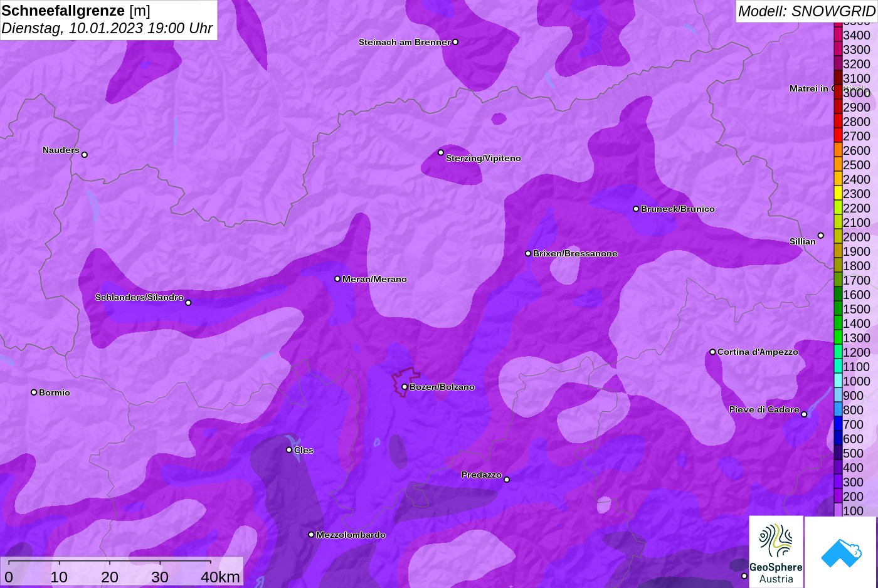This screenshot has width=878, height=588.
Task: Click the 10 tick on scale bar
Action: coord(59,577)
